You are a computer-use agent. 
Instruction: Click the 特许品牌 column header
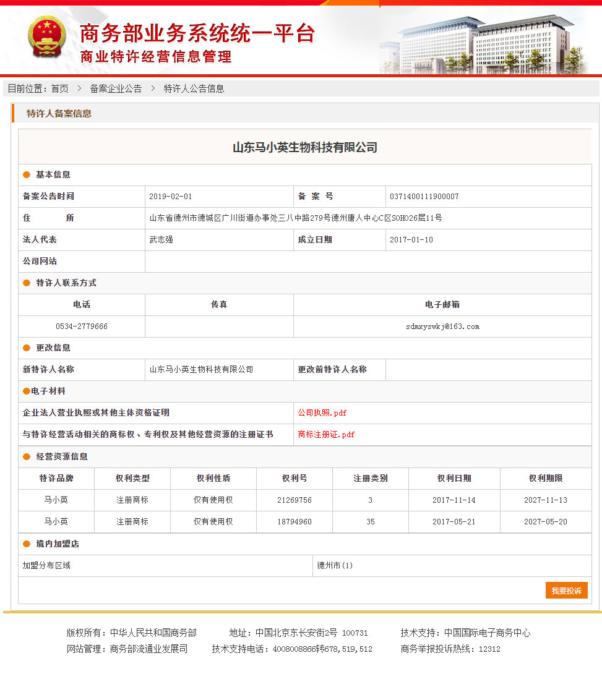tap(56, 478)
